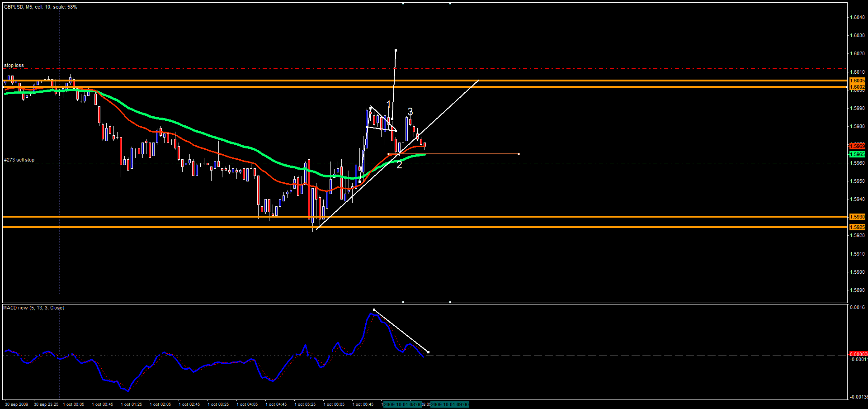Click the red 0.00003 MACD value tag
This screenshot has width=868, height=409.
point(858,354)
